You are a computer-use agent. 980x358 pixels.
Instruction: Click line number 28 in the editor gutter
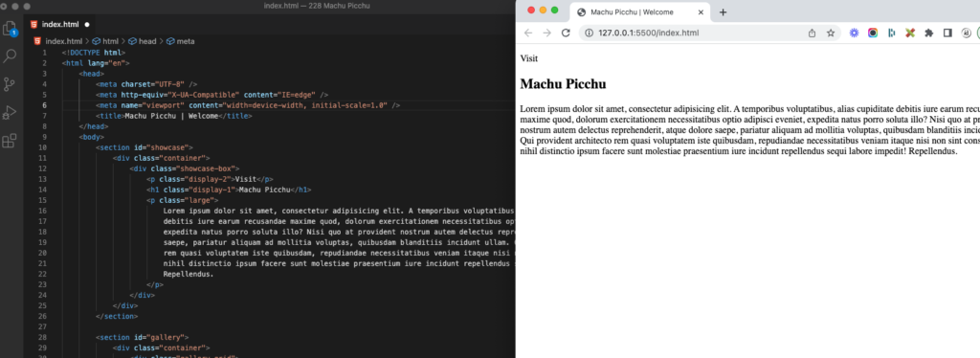(42, 337)
